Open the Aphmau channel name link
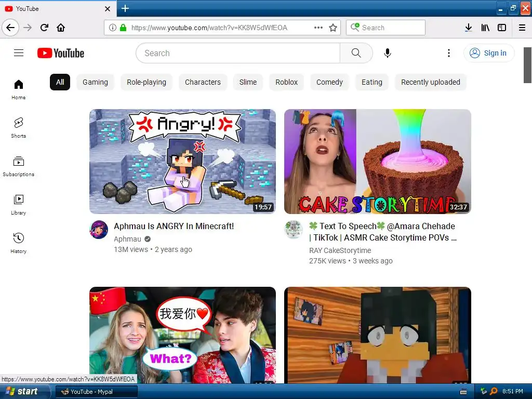This screenshot has height=399, width=532. pyautogui.click(x=128, y=239)
